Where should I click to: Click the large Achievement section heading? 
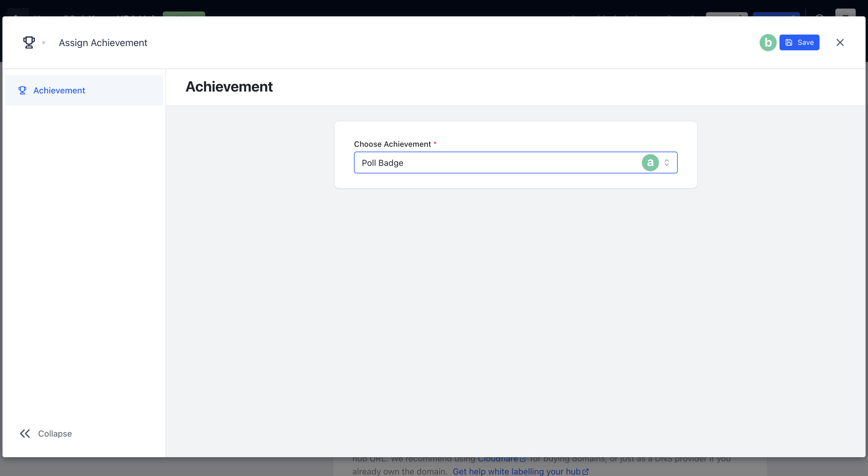coord(229,87)
